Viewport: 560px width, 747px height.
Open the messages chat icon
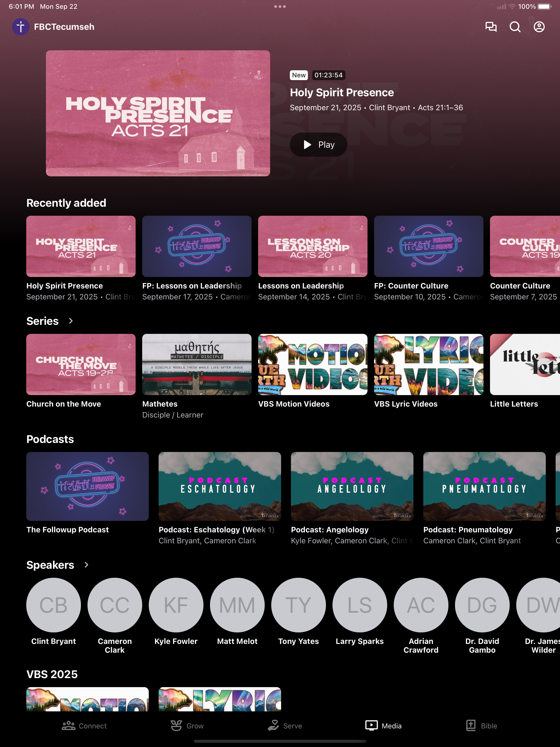pos(491,27)
